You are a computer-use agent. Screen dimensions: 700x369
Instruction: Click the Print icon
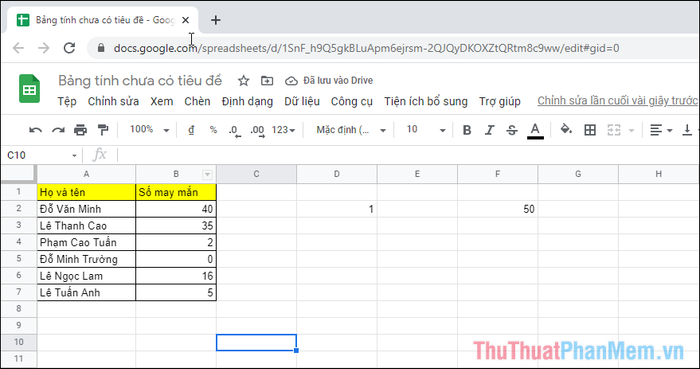(x=80, y=130)
